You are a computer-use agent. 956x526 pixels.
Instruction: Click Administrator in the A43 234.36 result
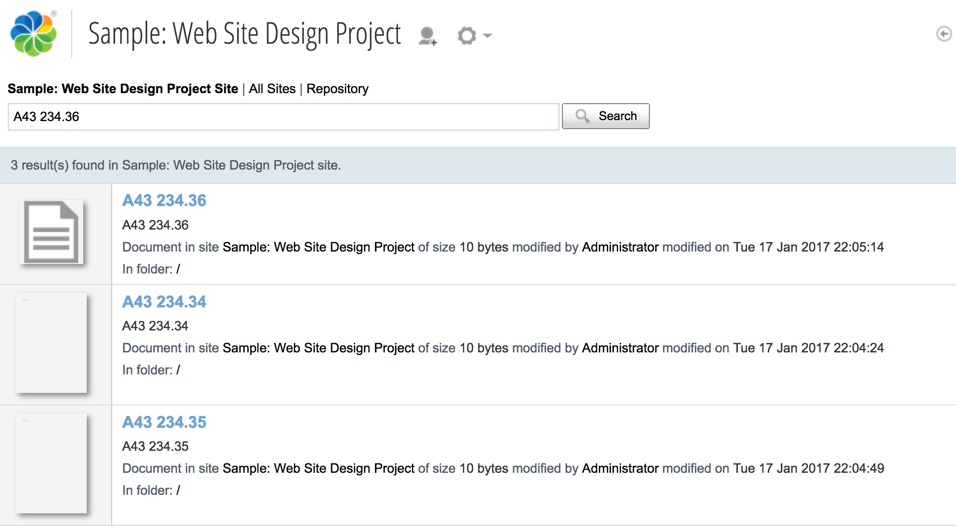coord(620,247)
